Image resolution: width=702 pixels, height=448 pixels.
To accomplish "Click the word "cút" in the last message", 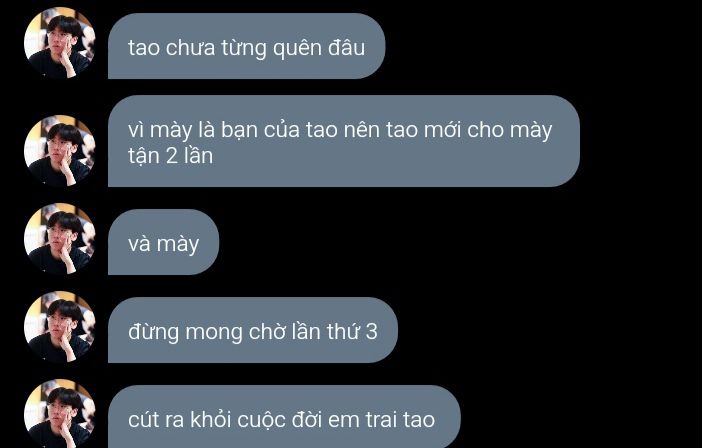I will 143,420.
